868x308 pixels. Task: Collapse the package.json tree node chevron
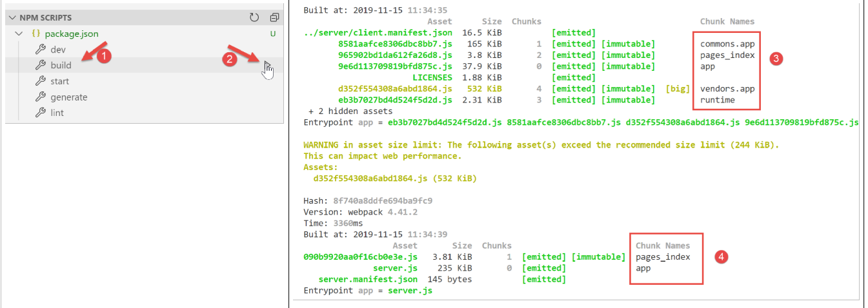pos(19,34)
